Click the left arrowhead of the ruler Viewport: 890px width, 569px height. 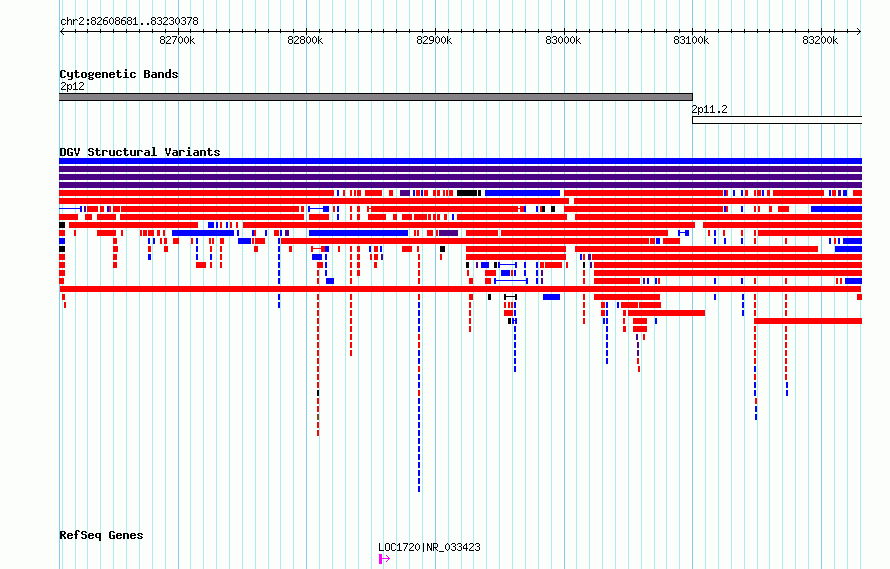click(62, 32)
